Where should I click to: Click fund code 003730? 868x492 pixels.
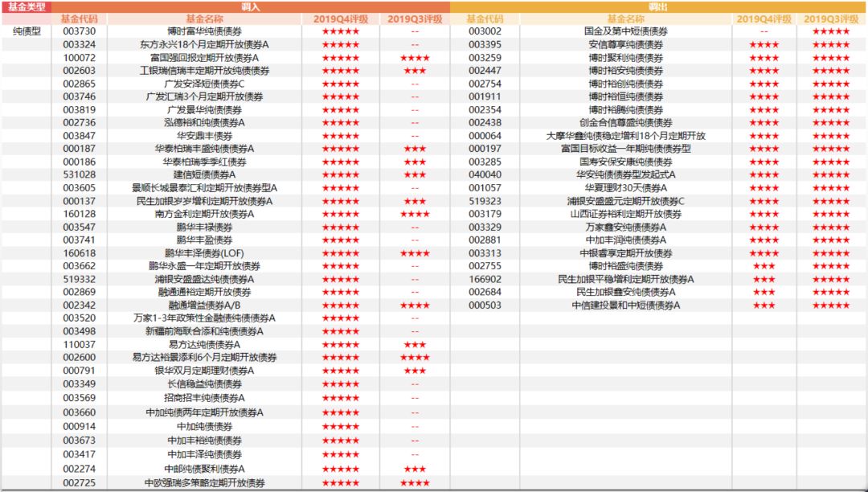point(79,31)
